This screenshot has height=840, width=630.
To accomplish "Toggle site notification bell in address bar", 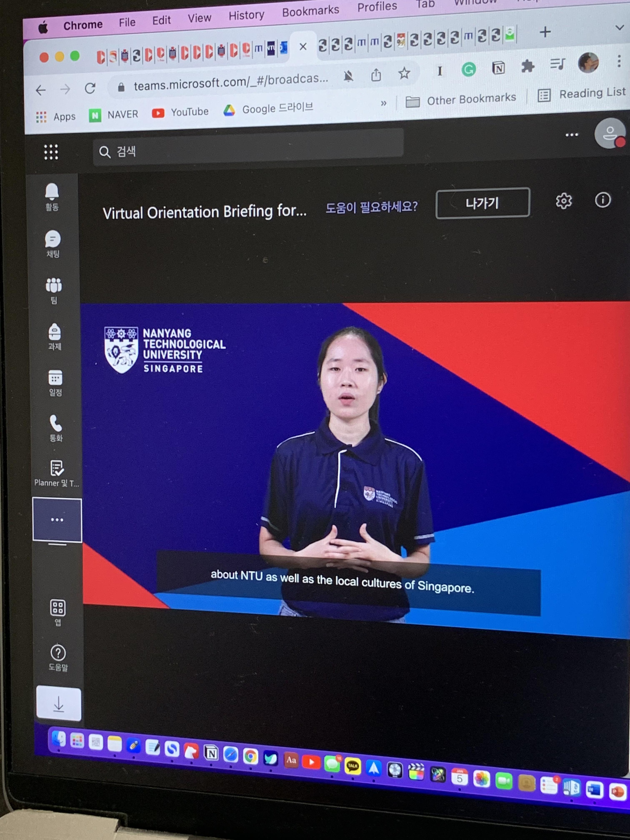I will click(348, 76).
